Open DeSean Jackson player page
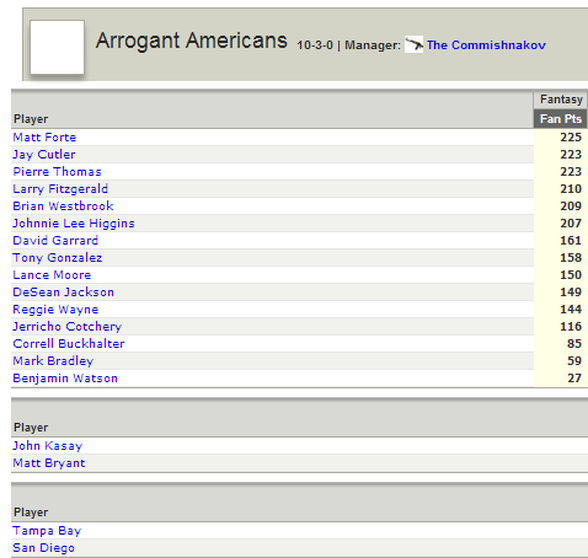This screenshot has width=588, height=558. [63, 292]
